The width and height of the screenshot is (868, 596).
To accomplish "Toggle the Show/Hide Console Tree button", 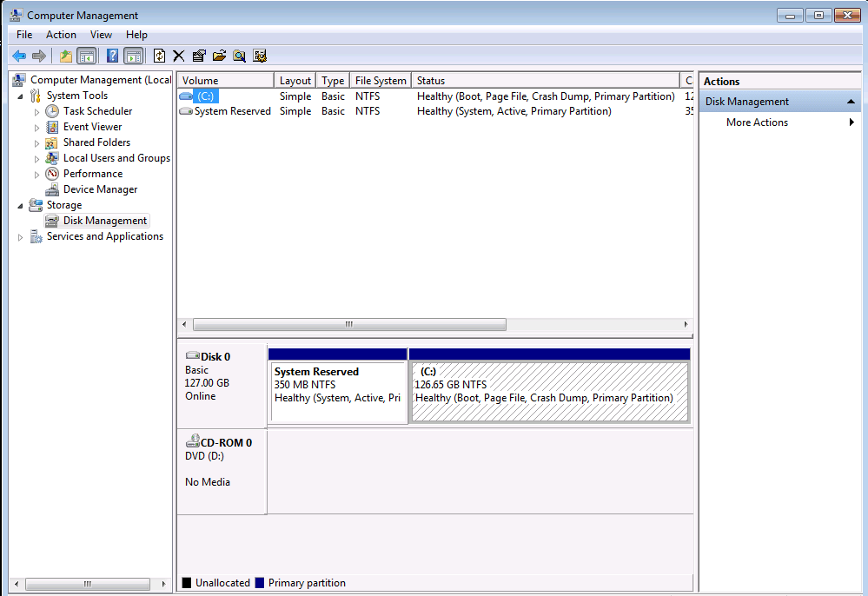I will pyautogui.click(x=86, y=56).
